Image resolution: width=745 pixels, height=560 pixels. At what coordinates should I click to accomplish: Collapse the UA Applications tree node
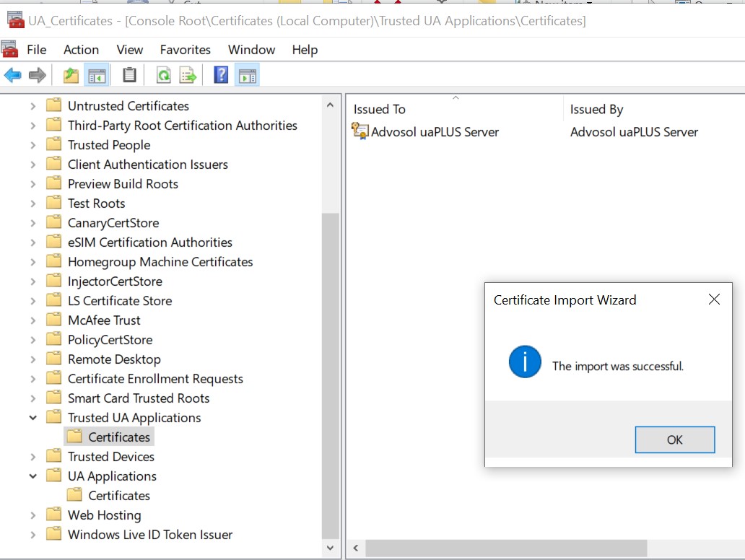[x=33, y=476]
